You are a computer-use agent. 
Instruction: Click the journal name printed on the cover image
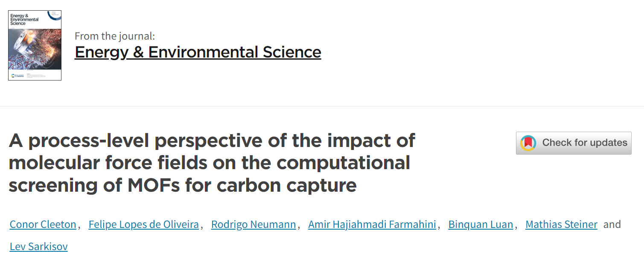24,20
